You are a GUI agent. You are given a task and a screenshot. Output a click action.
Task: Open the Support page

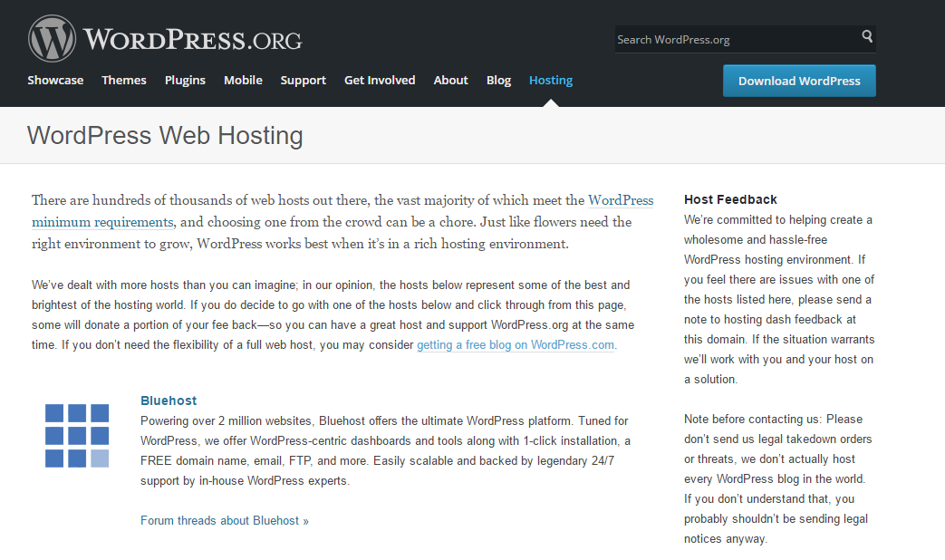click(304, 80)
